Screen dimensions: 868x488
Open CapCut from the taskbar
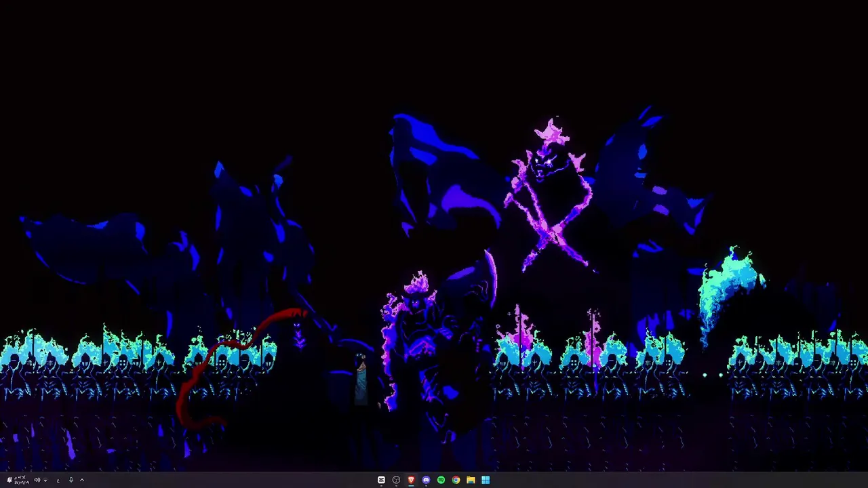pos(381,480)
